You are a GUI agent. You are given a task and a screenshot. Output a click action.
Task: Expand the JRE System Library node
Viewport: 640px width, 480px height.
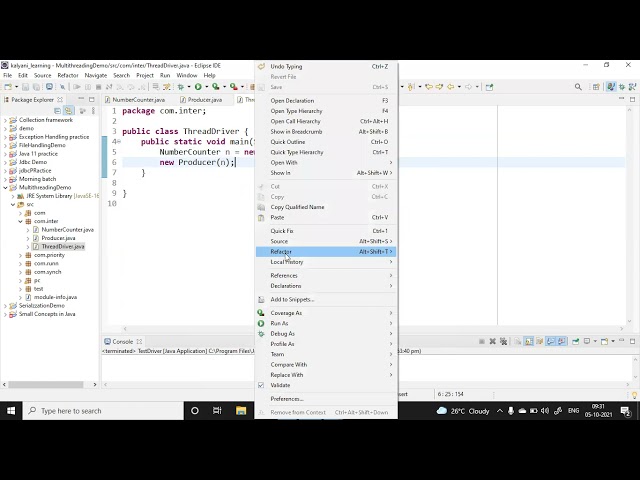(x=13, y=196)
